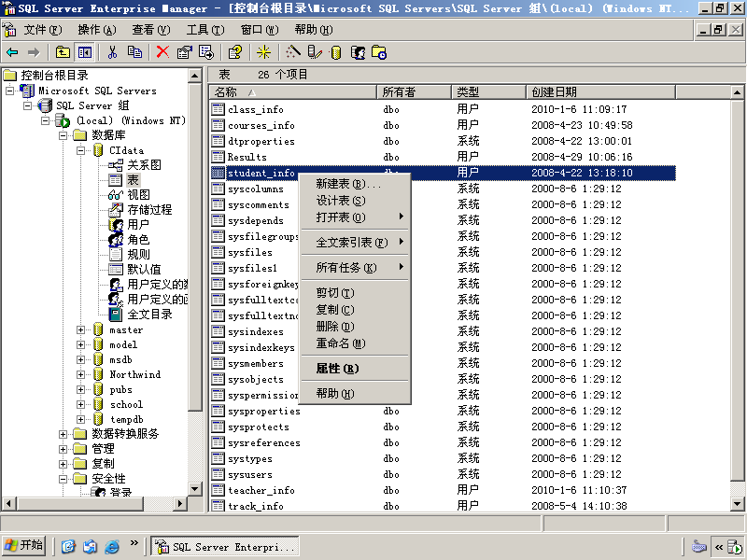Select the 角色 tree item
Screen dimensions: 747x560
pos(138,240)
